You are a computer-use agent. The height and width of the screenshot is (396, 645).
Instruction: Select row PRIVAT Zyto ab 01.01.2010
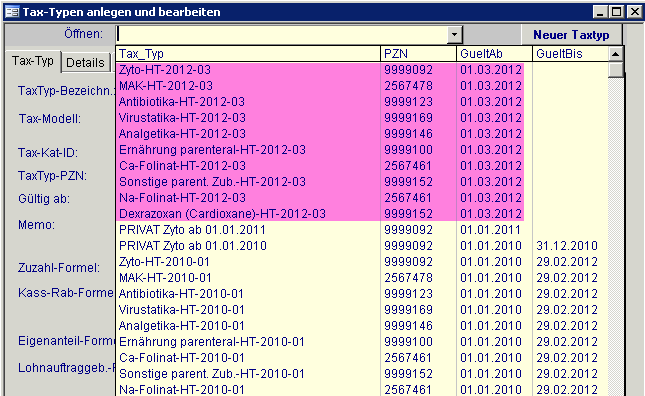[362, 246]
